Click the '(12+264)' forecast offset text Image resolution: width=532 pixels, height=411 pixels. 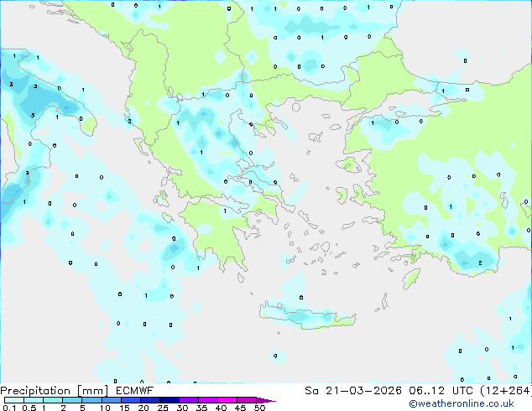(x=505, y=391)
